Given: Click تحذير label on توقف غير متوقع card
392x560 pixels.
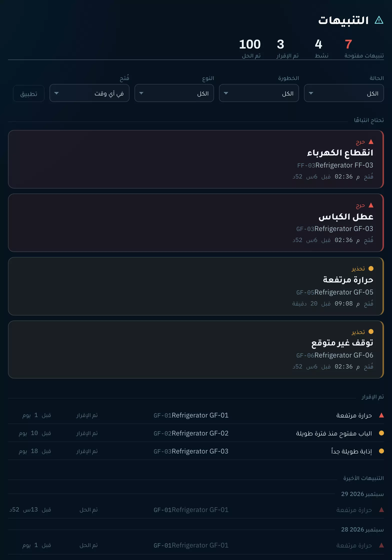Looking at the screenshot, I should click(358, 332).
